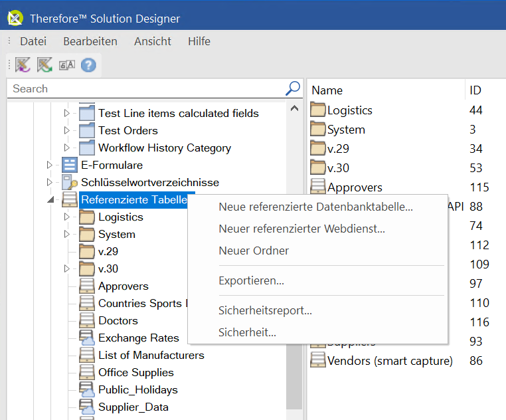Click the search magnifier icon
Screen dimensions: 506x420
(x=293, y=88)
